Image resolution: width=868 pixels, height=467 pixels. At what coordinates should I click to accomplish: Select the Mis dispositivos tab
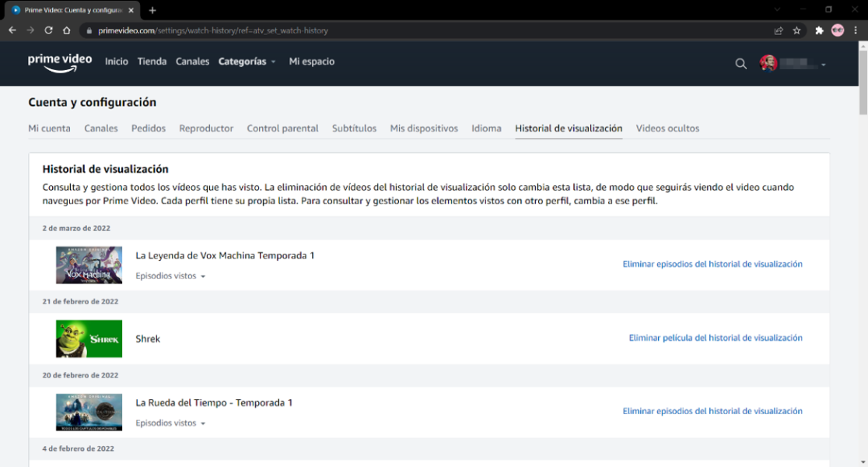point(424,128)
